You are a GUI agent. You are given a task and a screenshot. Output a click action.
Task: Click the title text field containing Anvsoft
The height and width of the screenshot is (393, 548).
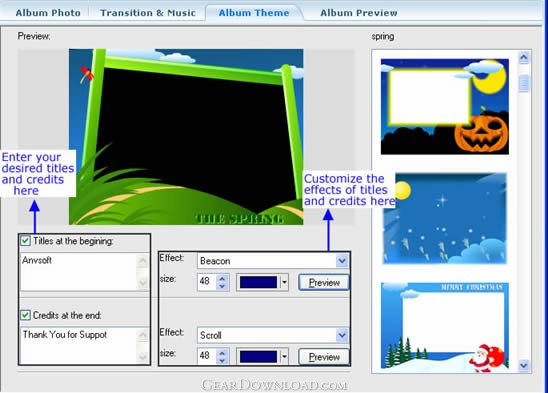pyautogui.click(x=79, y=272)
